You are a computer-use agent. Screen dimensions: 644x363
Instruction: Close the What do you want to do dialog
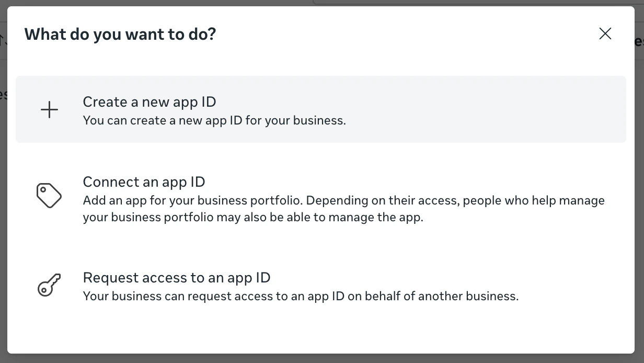click(x=605, y=33)
